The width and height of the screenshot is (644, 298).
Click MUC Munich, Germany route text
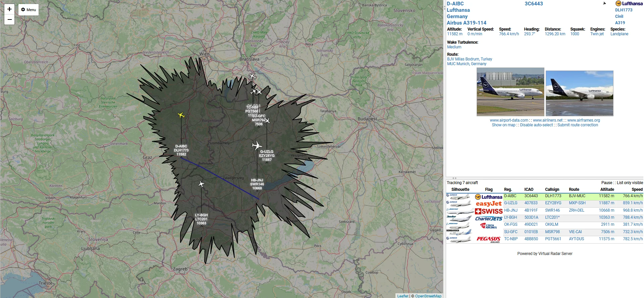(467, 64)
